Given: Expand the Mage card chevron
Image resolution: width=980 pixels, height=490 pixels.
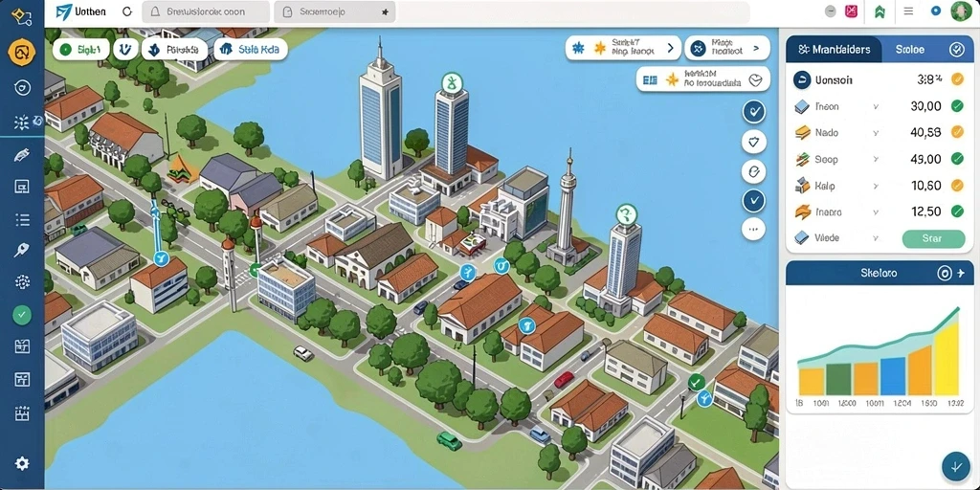Looking at the screenshot, I should (x=756, y=48).
